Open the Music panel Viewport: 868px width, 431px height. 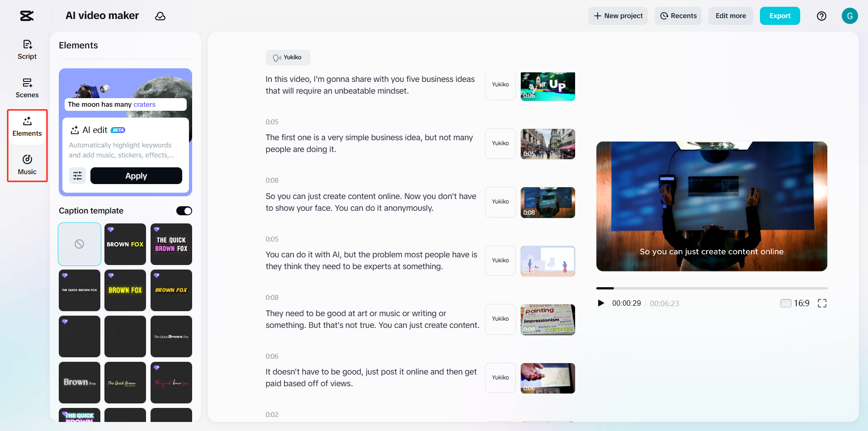click(x=27, y=165)
